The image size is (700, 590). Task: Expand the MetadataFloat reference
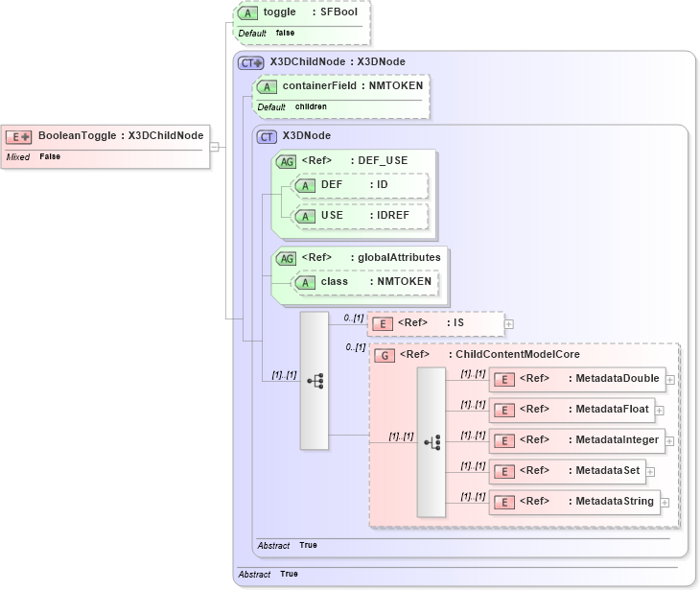(x=660, y=411)
